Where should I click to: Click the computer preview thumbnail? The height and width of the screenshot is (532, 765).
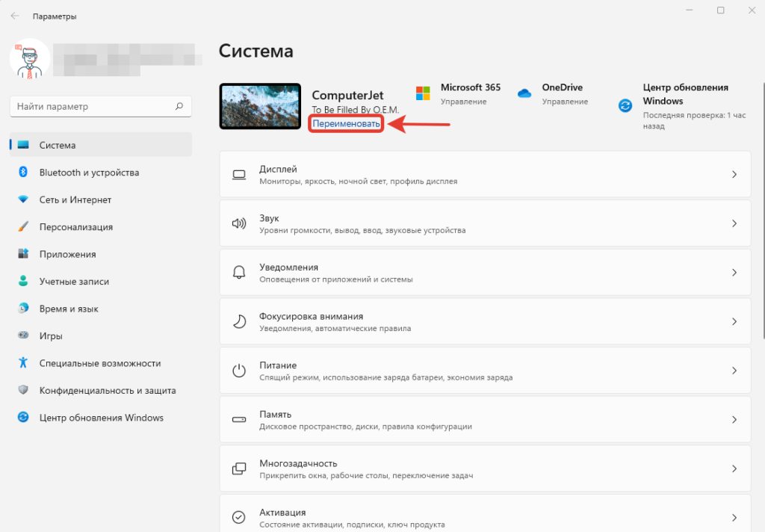tap(259, 106)
